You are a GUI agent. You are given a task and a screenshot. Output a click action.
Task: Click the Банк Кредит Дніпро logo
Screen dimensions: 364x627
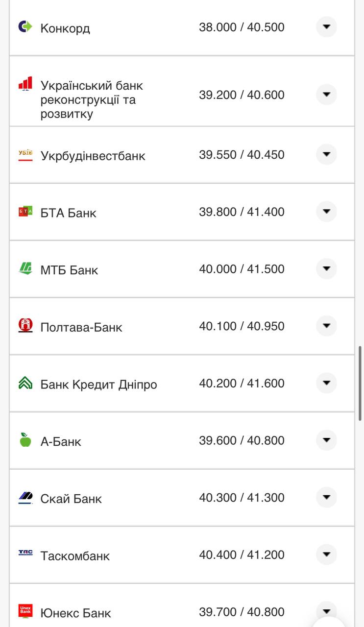tap(25, 383)
